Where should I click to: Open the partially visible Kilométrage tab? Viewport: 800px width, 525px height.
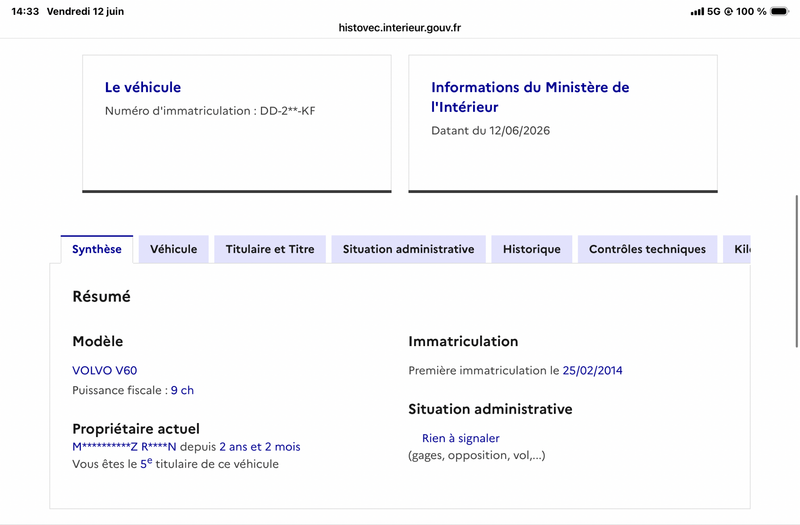click(737, 249)
